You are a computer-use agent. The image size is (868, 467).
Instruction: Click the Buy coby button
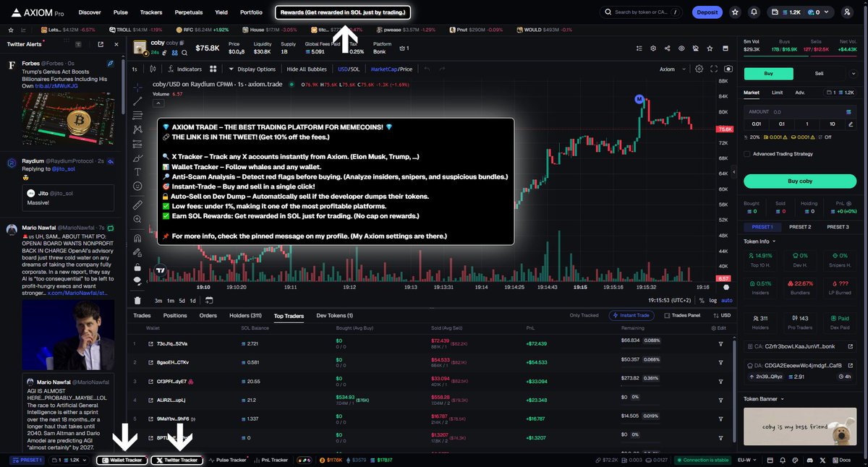pos(801,181)
